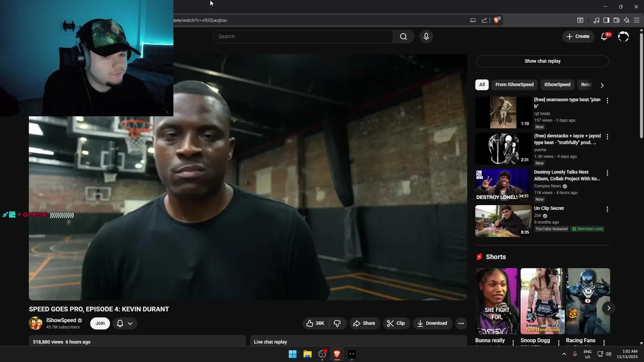The image size is (644, 362).
Task: Click the tab search icon in browser toolbar
Action: (x=580, y=20)
